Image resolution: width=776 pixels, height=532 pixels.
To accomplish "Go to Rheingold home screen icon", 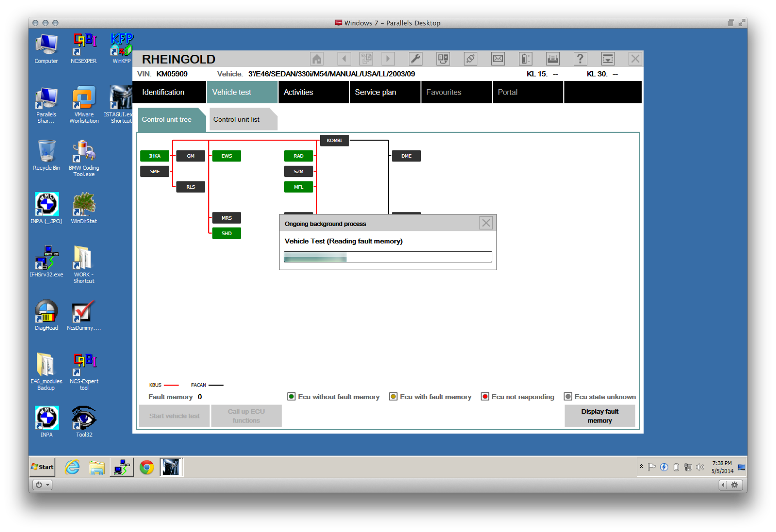I will (317, 59).
